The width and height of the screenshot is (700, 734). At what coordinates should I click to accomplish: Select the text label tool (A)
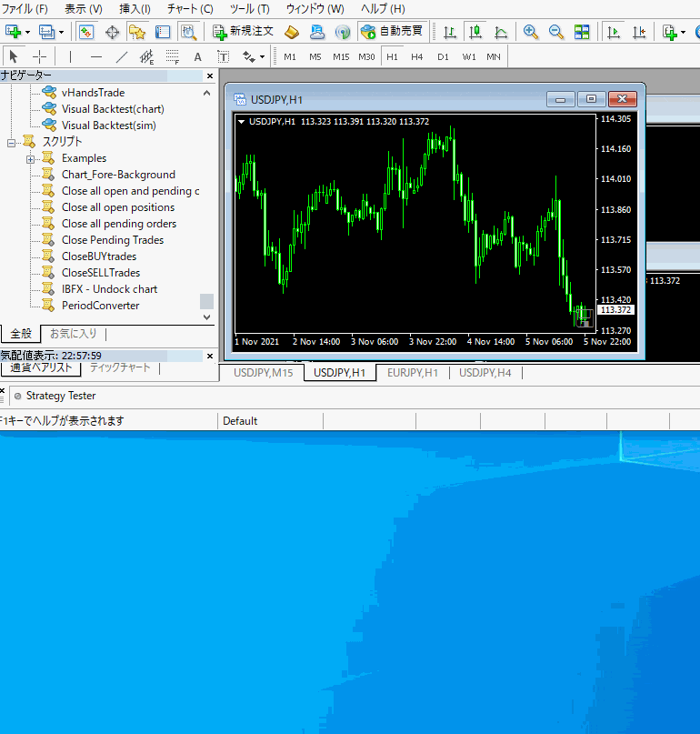pos(197,56)
